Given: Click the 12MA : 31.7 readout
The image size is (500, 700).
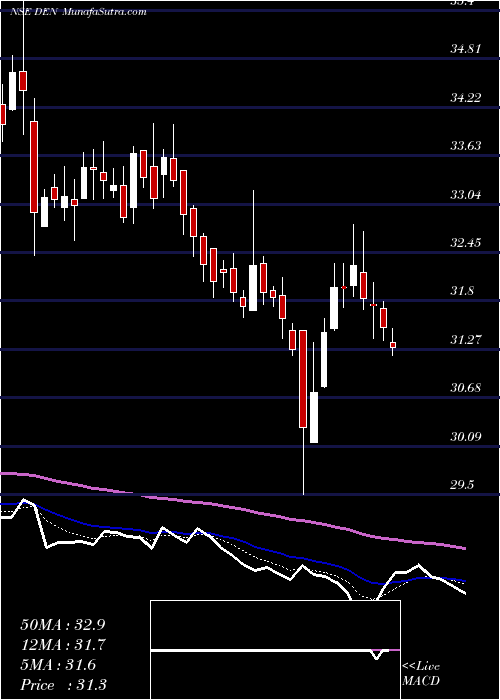Looking at the screenshot, I should click(x=63, y=644).
